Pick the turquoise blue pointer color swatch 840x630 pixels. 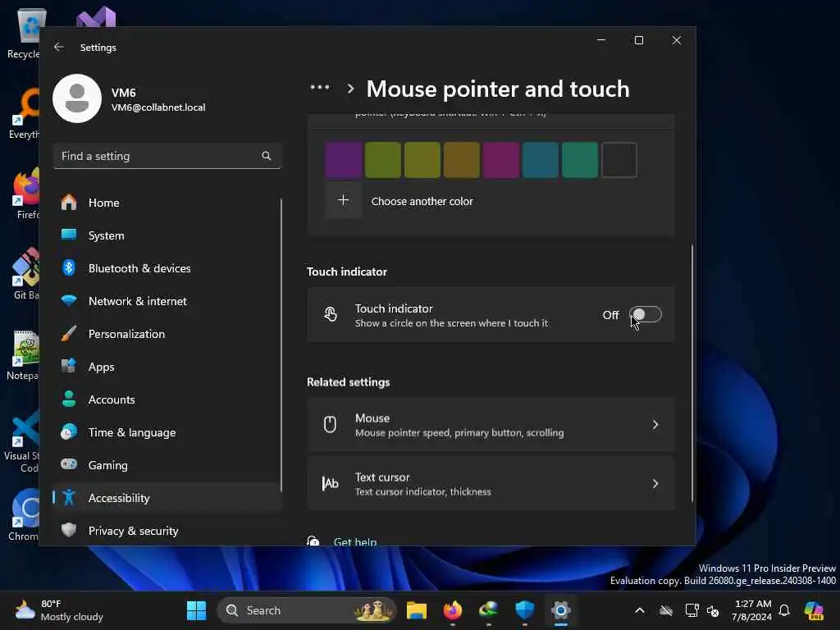540,160
